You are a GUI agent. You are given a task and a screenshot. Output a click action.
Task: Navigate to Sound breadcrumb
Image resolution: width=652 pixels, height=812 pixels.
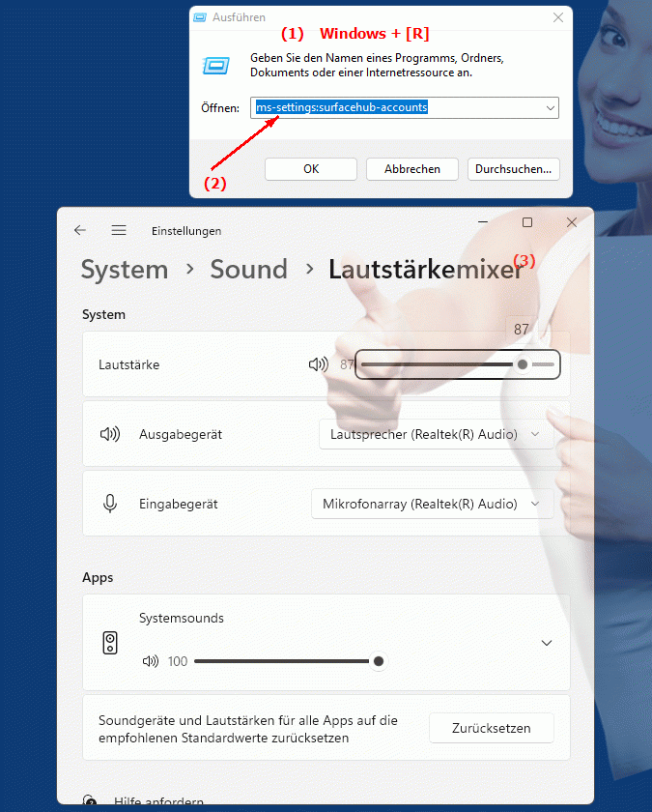[248, 270]
